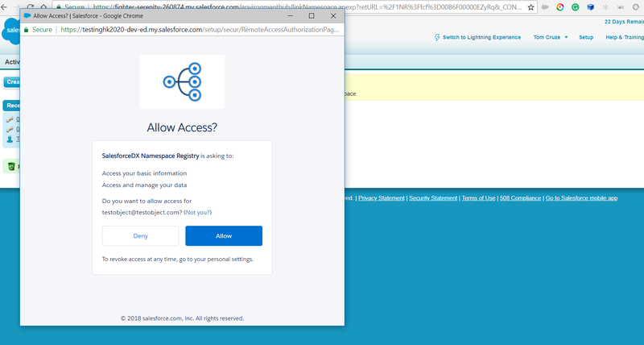Open the Help & Training link

coord(625,37)
